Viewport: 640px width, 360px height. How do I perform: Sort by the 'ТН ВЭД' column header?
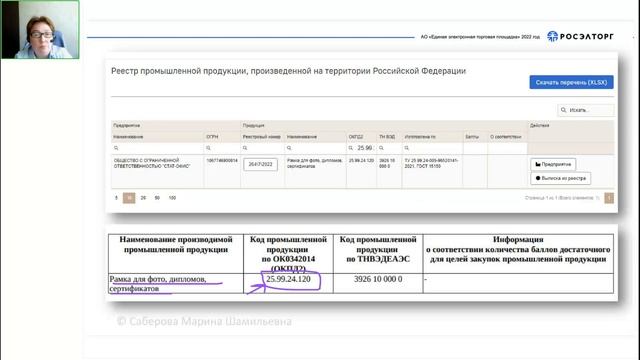387,137
